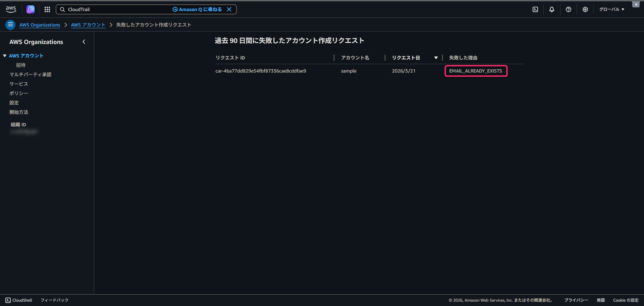Image resolution: width=644 pixels, height=306 pixels.
Task: Sort by アカウント名 column header
Action: point(355,58)
